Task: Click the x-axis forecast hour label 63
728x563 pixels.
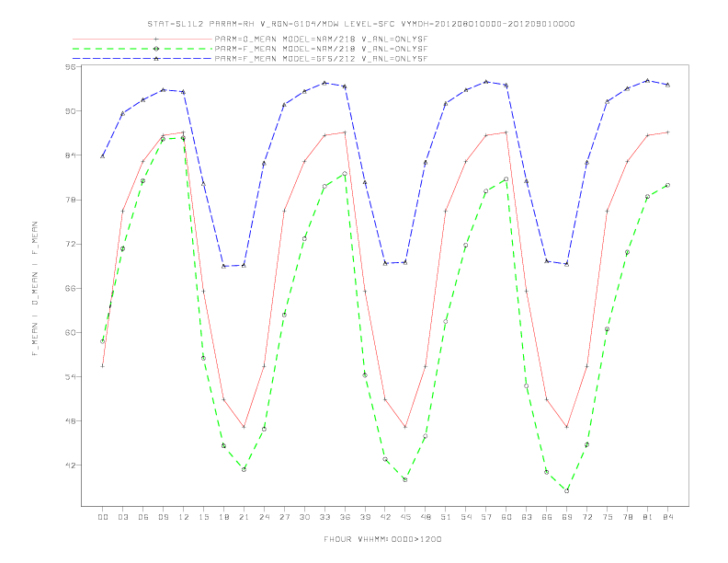Action: (527, 517)
